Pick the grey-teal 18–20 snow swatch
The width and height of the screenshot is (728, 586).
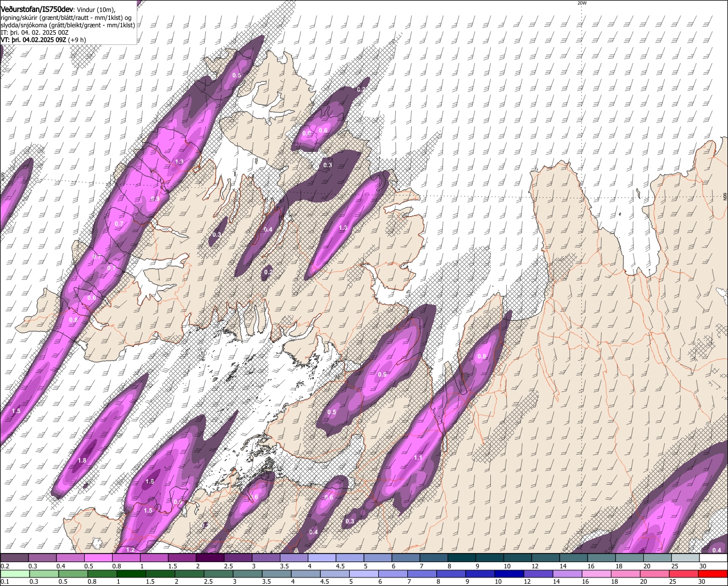[x=629, y=558]
